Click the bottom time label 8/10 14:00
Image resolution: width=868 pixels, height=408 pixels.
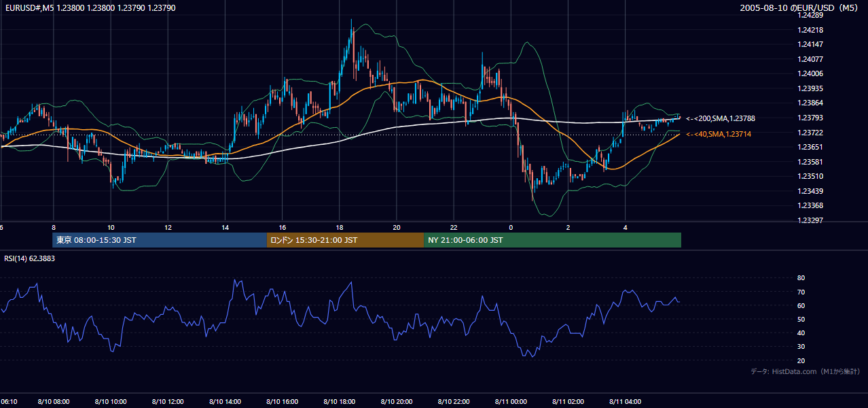click(x=225, y=402)
